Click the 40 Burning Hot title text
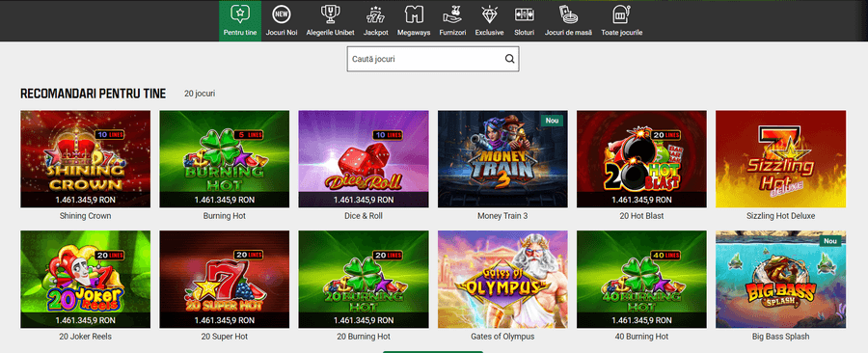868x353 pixels. pyautogui.click(x=641, y=337)
